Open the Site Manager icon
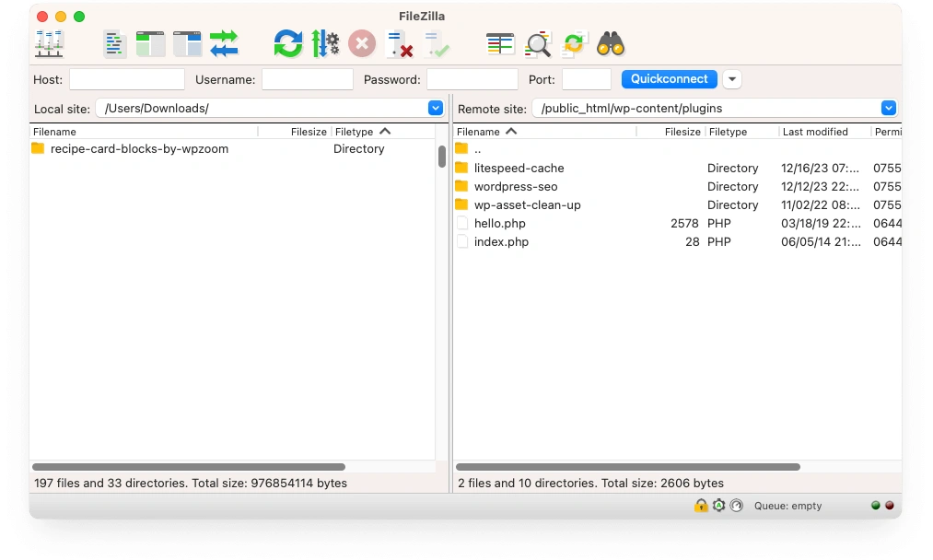Screen dimensions: 933x560 point(49,43)
